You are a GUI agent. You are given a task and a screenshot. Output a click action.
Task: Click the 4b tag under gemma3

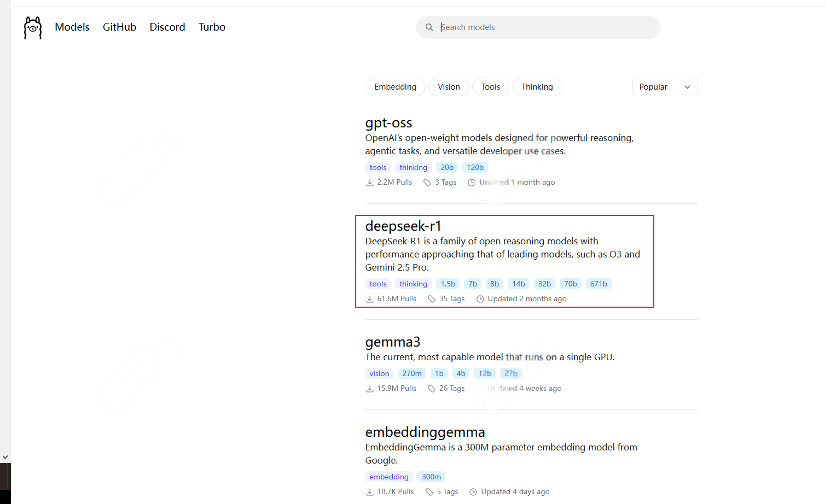461,374
